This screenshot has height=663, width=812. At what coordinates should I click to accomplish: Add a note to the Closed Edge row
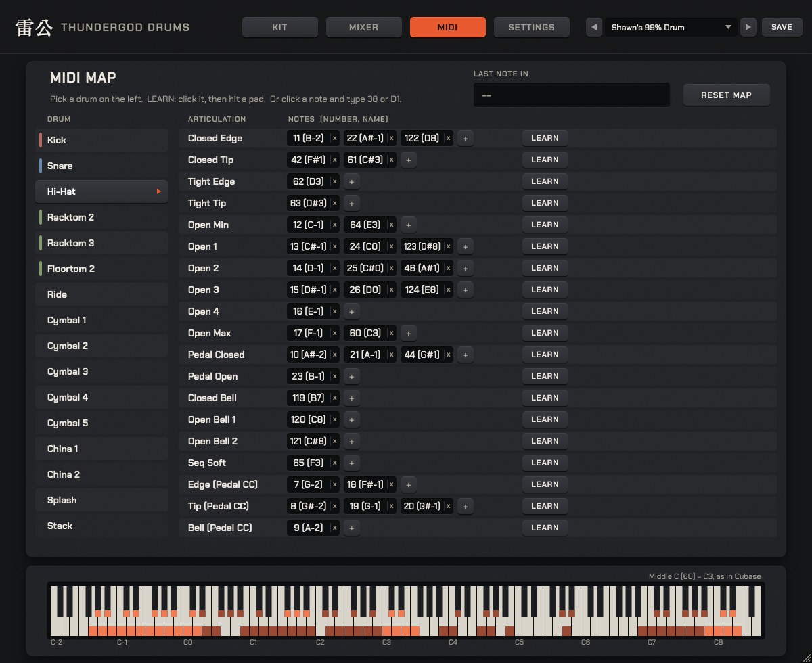465,139
